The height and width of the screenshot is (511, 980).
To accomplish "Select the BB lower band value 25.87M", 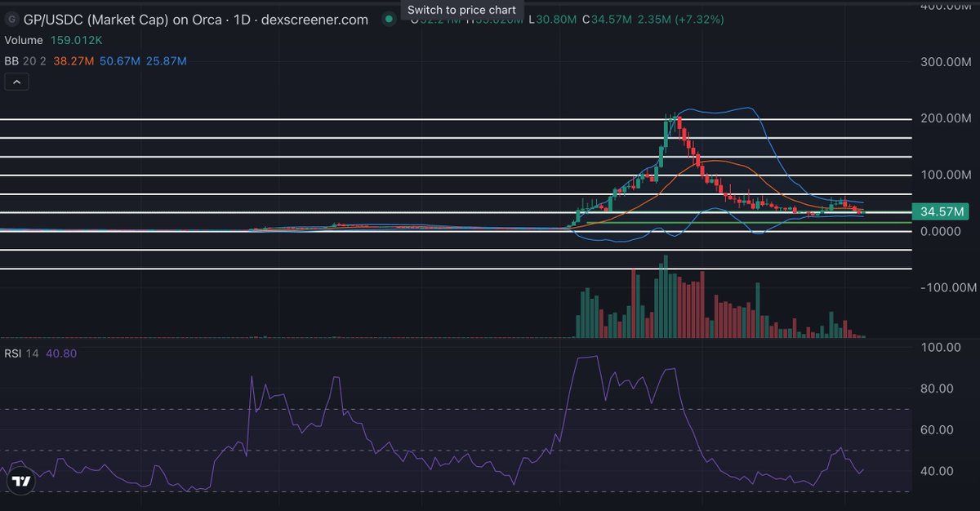I will click(166, 61).
